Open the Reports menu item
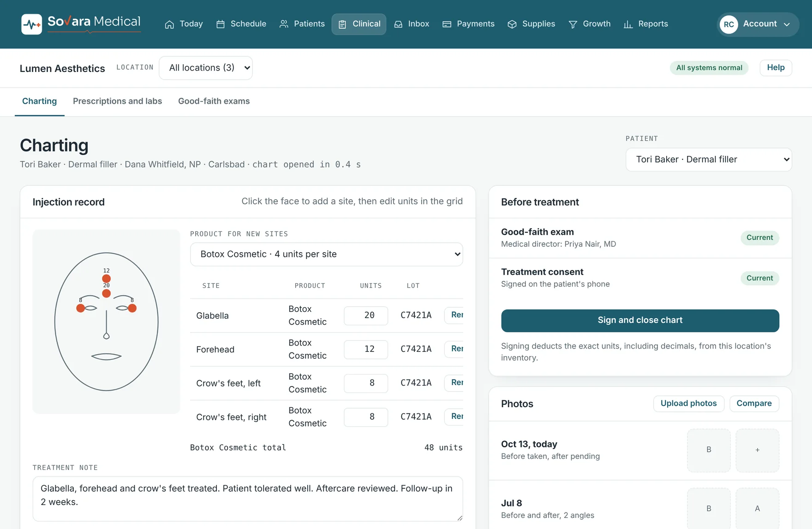812x529 pixels. tap(646, 24)
